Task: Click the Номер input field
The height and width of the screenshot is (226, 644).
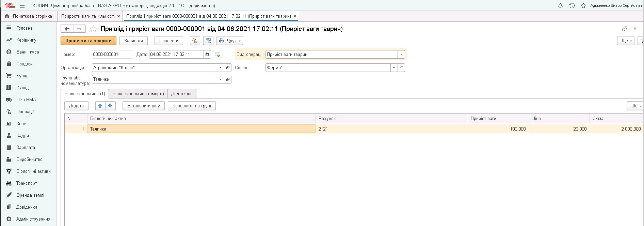Action: point(112,55)
